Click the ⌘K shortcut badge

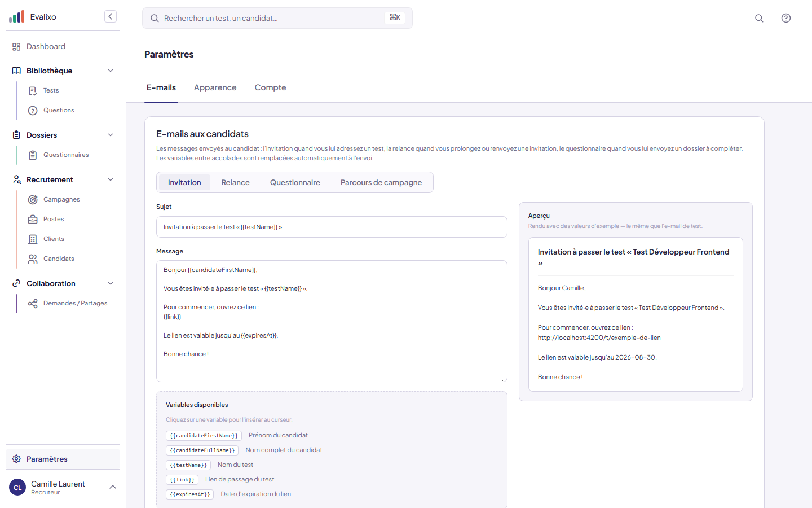click(x=395, y=17)
